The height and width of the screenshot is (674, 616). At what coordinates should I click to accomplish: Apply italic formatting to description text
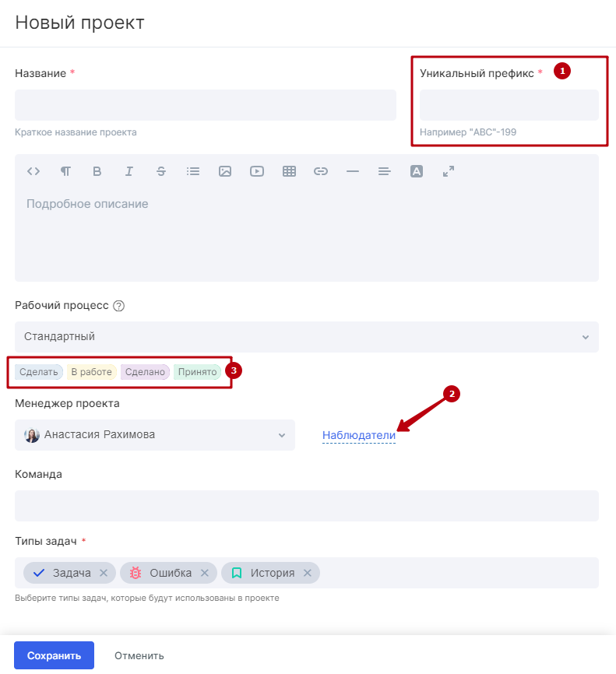click(x=129, y=171)
